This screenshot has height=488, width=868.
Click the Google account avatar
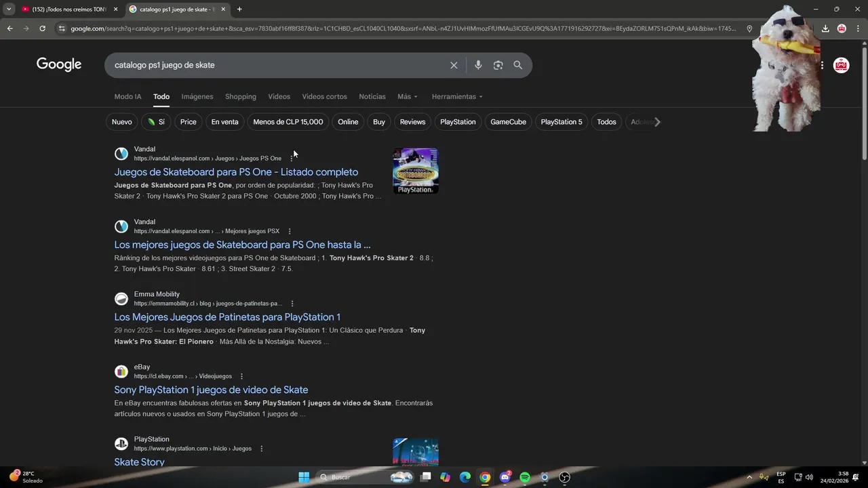(841, 65)
